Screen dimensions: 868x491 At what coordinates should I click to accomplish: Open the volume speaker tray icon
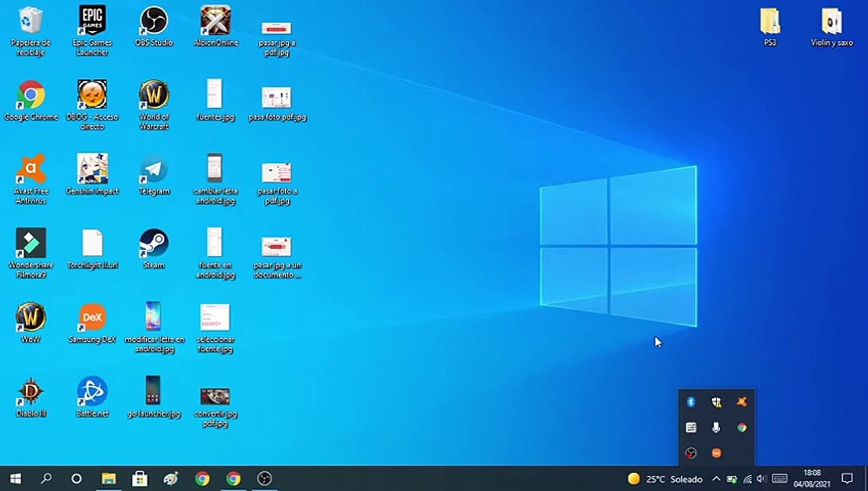(762, 479)
